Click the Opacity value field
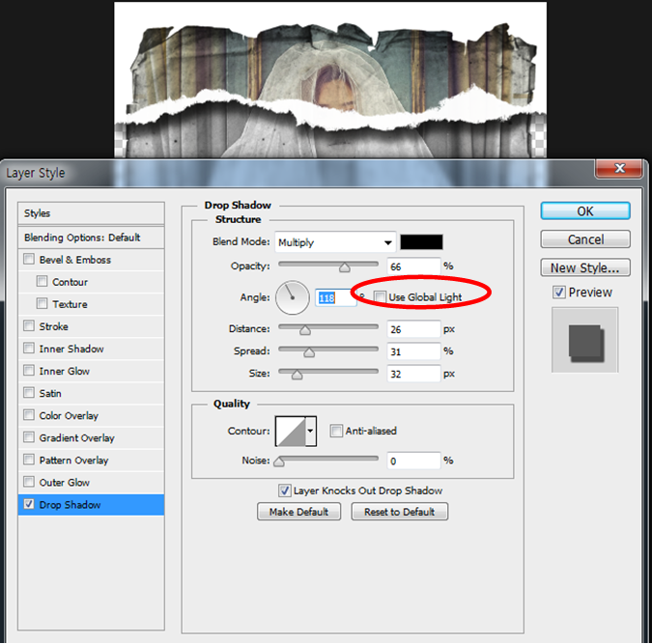 [413, 266]
